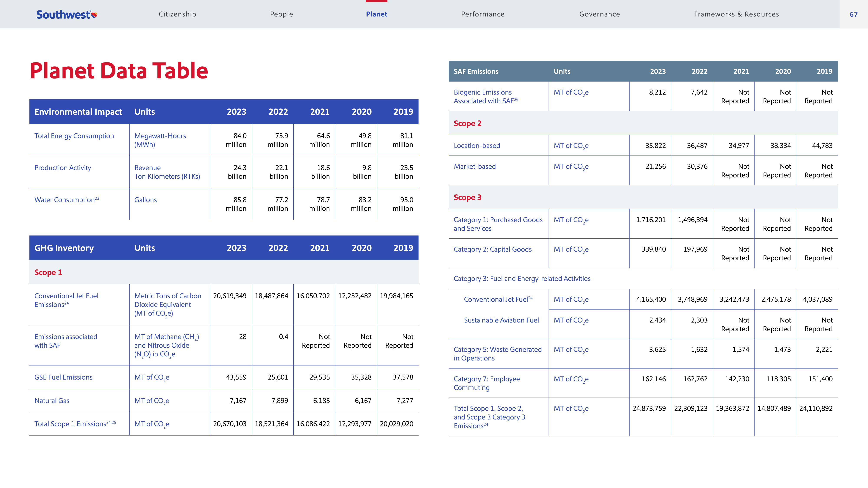
Task: Select the Megawatt-Hours (MWh) units cell
Action: pos(160,140)
